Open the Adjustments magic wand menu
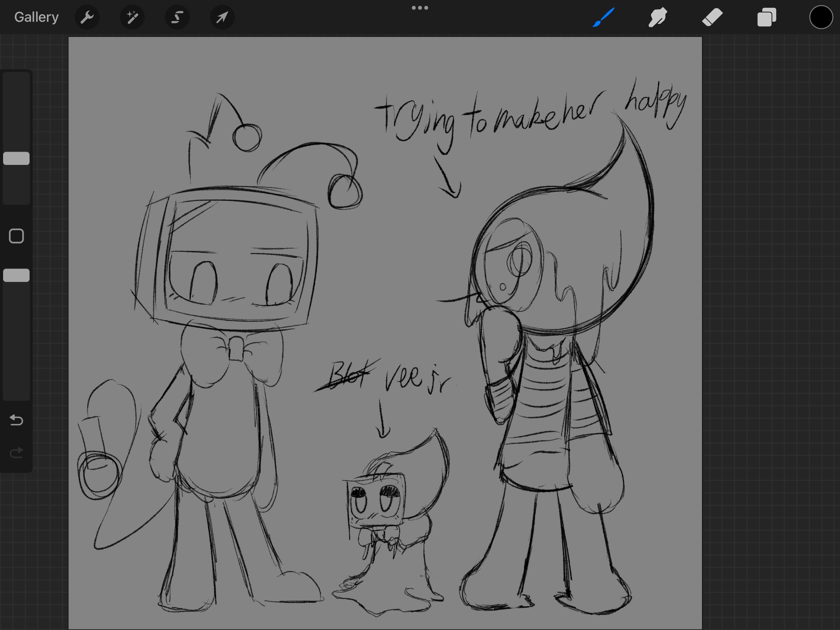This screenshot has height=630, width=840. pos(132,17)
